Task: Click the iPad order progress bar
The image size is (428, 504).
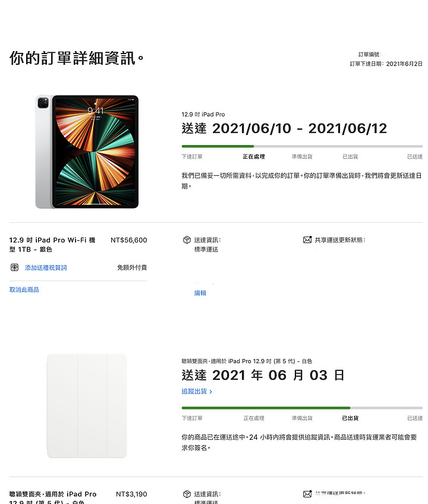Action: (302, 146)
